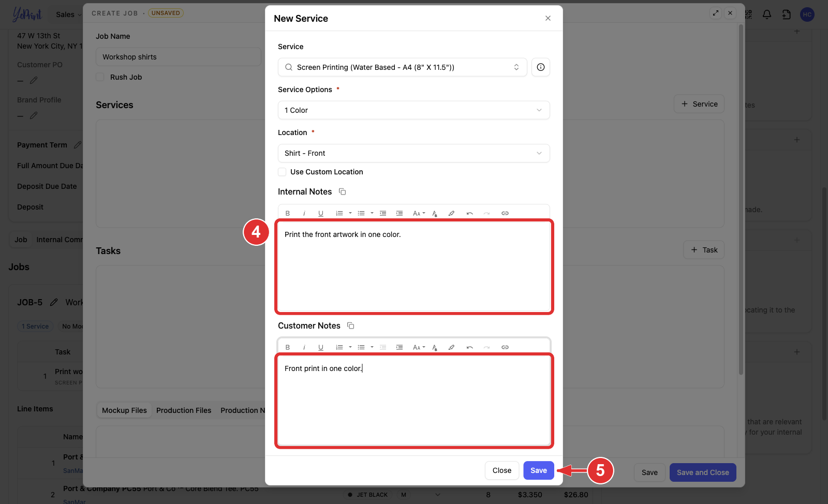This screenshot has width=828, height=504.
Task: Click service info icon beside Service field
Action: [x=540, y=67]
